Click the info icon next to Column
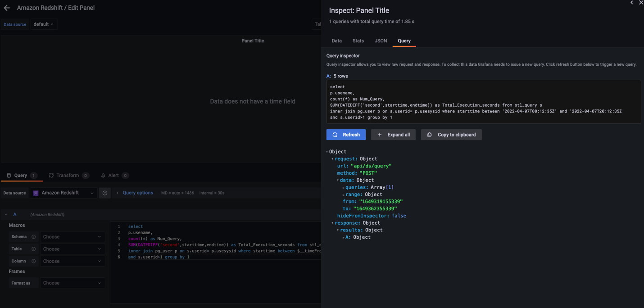Image resolution: width=644 pixels, height=308 pixels. (x=33, y=261)
